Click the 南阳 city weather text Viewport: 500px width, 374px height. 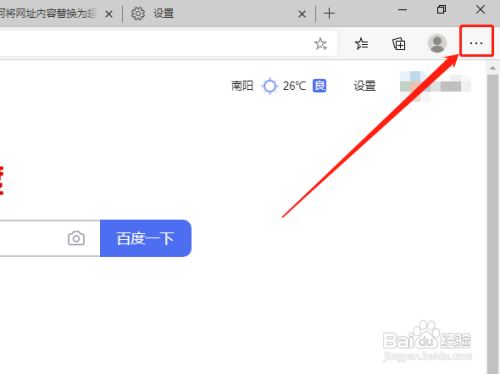coord(242,86)
